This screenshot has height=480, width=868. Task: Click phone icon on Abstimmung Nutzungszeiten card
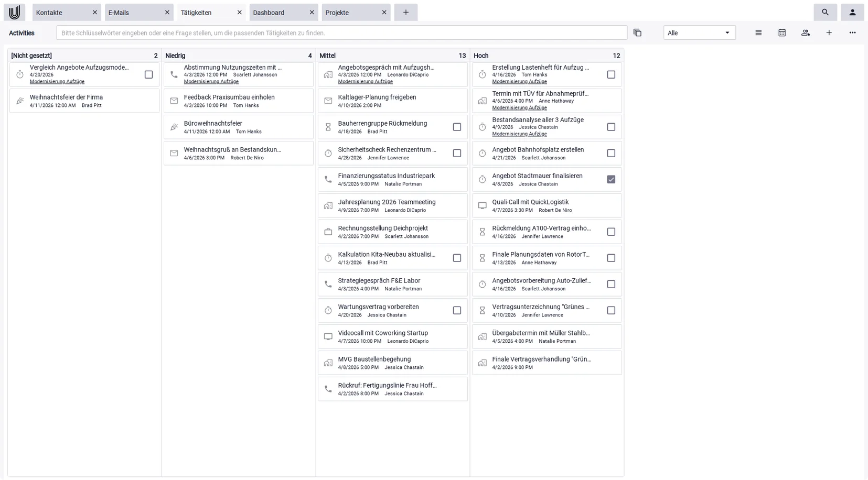174,74
